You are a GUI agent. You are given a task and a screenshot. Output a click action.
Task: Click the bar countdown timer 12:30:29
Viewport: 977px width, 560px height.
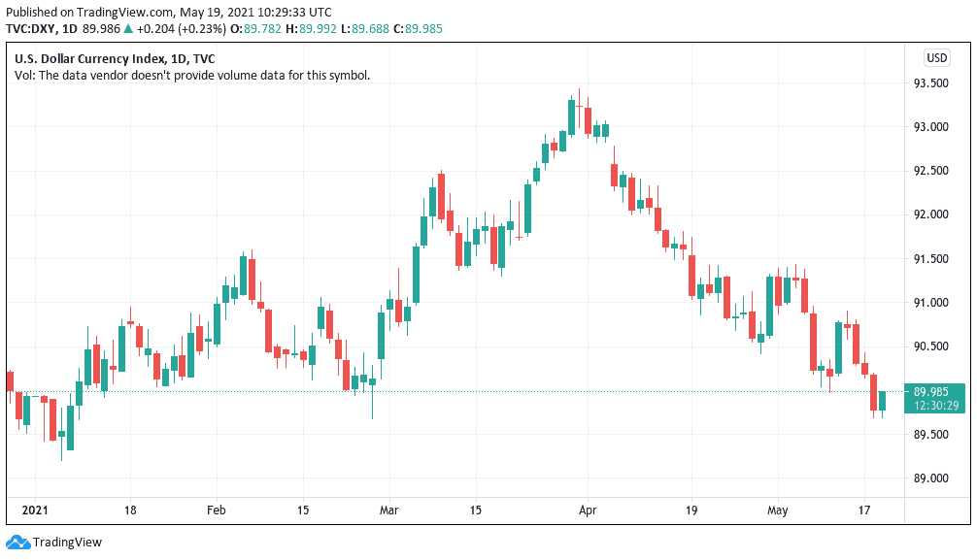933,406
